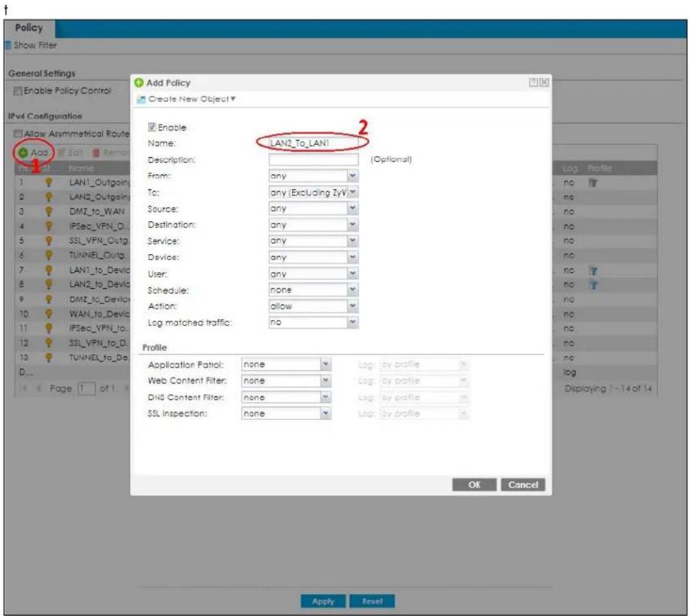This screenshot has height=616, width=689.
Task: Click the Show Filter icon
Action: 8,45
